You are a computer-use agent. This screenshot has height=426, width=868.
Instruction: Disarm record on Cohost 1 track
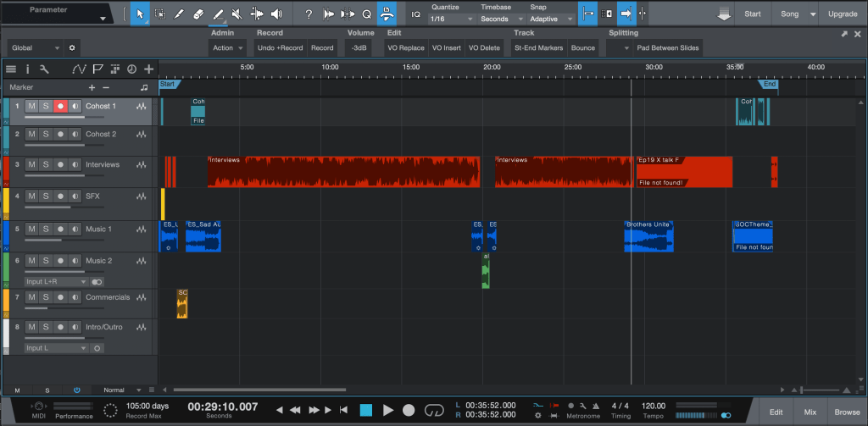60,106
